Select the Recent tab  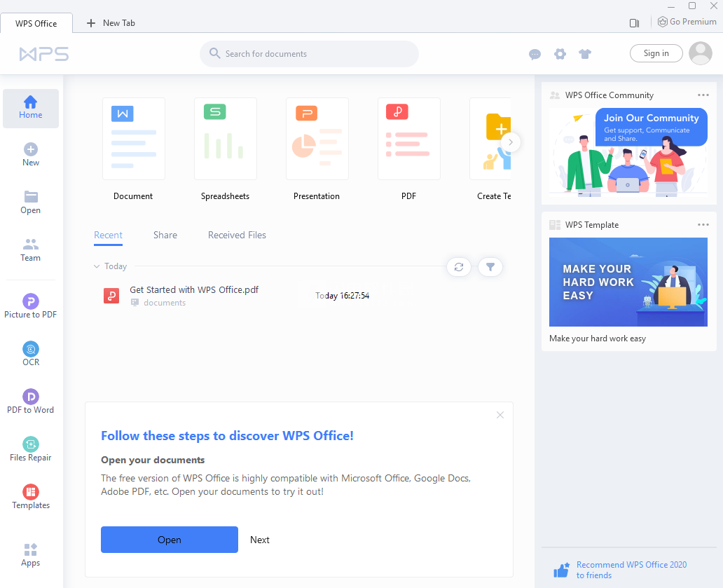[108, 235]
